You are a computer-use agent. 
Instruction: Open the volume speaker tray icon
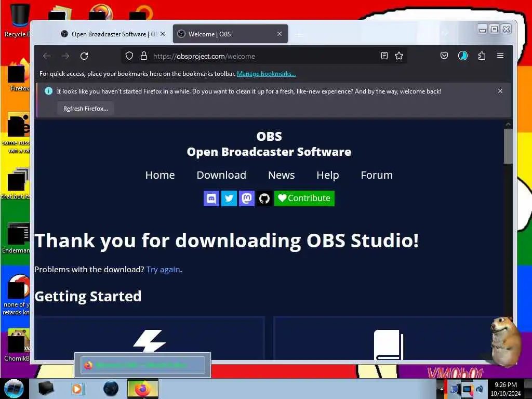tap(480, 389)
